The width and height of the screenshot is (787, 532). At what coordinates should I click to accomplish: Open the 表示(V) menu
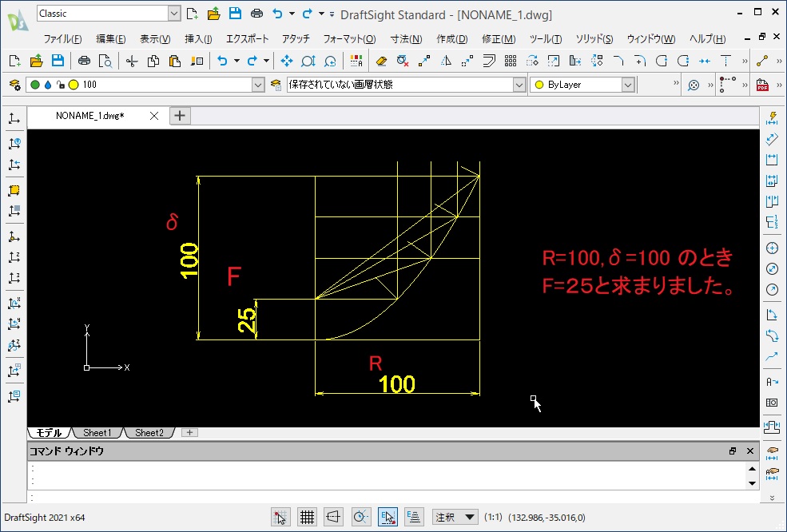(155, 39)
